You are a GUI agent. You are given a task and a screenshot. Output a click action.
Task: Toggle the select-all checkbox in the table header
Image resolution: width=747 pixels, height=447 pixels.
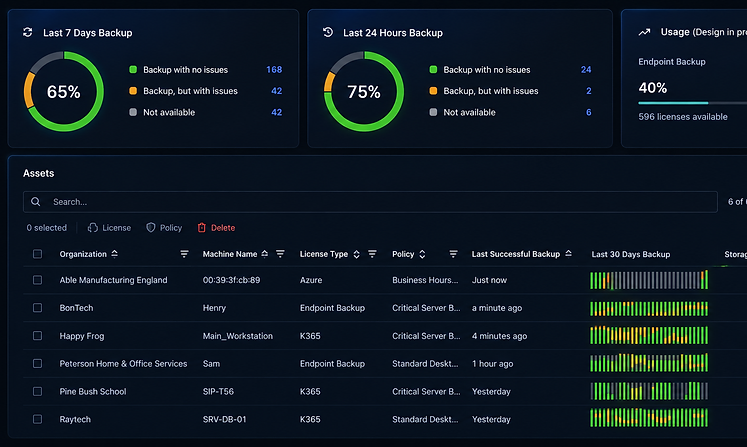coord(37,254)
